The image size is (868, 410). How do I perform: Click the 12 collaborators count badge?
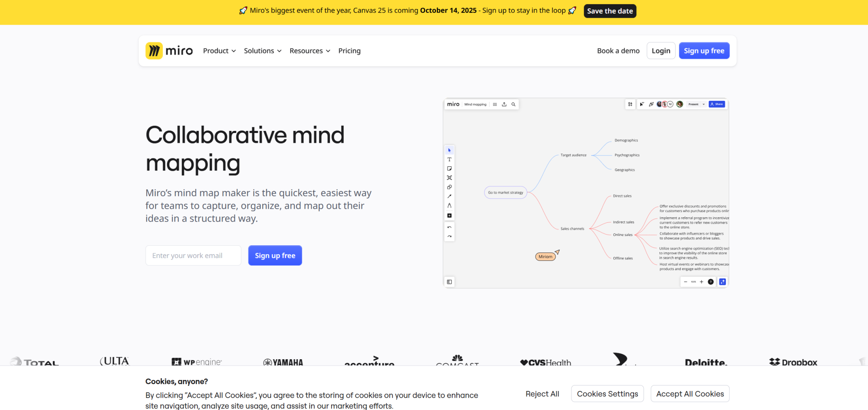(x=670, y=104)
